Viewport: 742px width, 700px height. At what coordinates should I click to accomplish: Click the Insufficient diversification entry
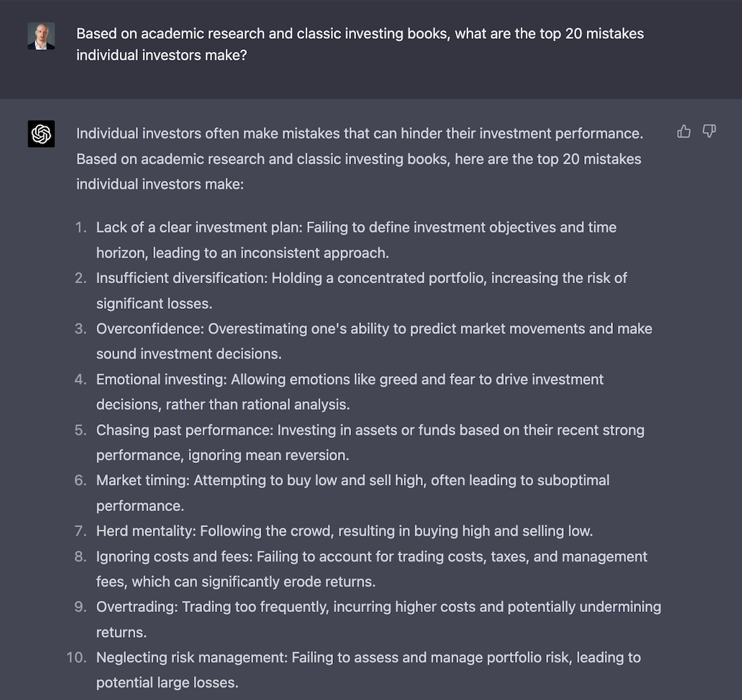click(362, 290)
